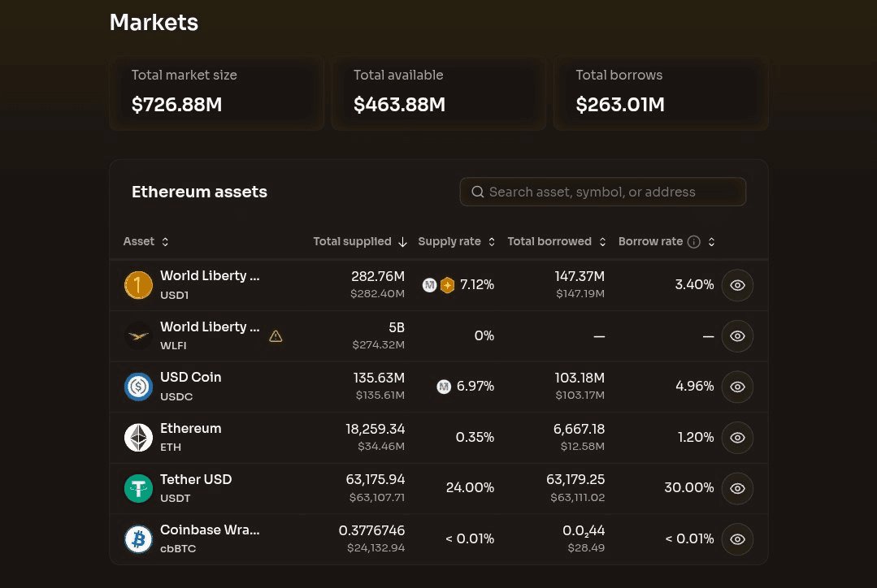Toggle the eye icon for USD Coin row
877x588 pixels.
737,387
